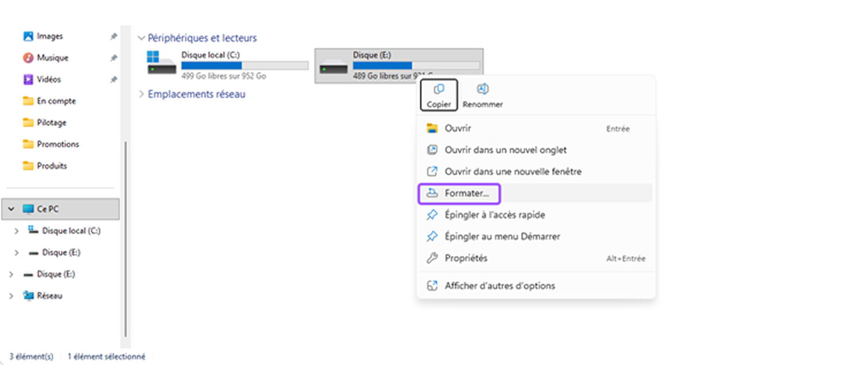Select Épingler au menu Démarrer
868x390 pixels.
(x=502, y=236)
